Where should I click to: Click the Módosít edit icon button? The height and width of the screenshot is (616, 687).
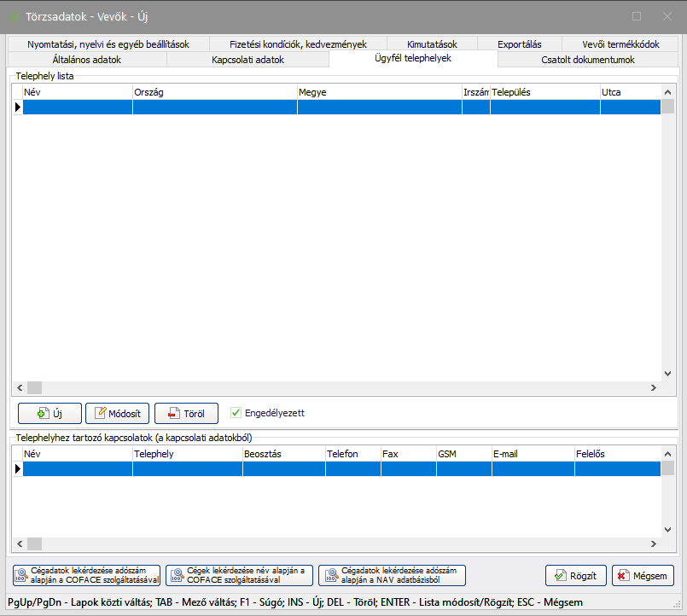coord(118,414)
